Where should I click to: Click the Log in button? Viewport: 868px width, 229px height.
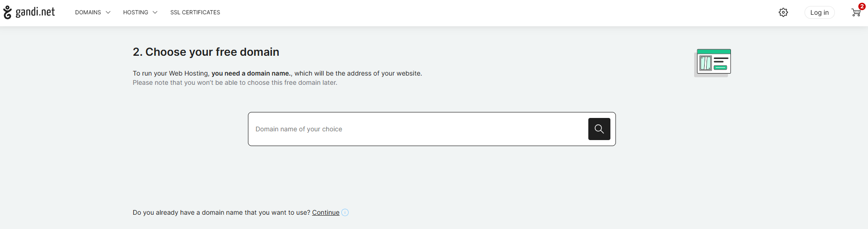point(819,12)
